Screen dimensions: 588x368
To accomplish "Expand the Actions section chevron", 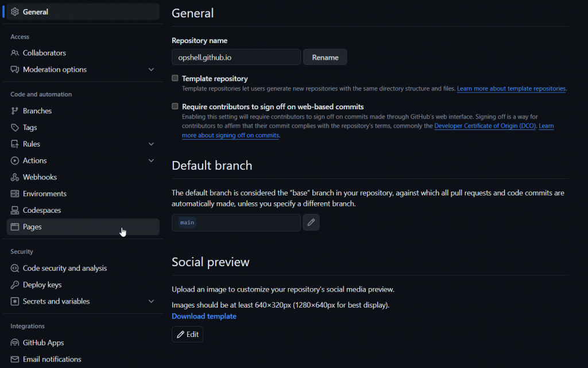I will [151, 160].
